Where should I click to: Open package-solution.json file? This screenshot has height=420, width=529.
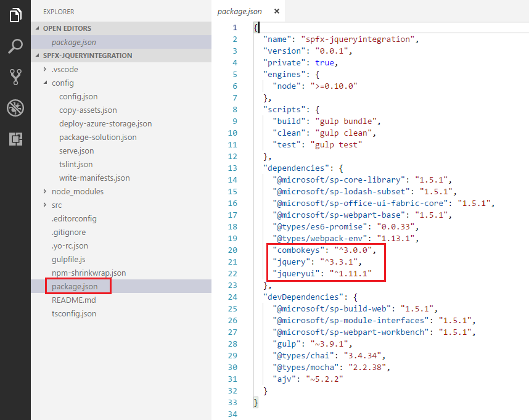click(x=97, y=137)
